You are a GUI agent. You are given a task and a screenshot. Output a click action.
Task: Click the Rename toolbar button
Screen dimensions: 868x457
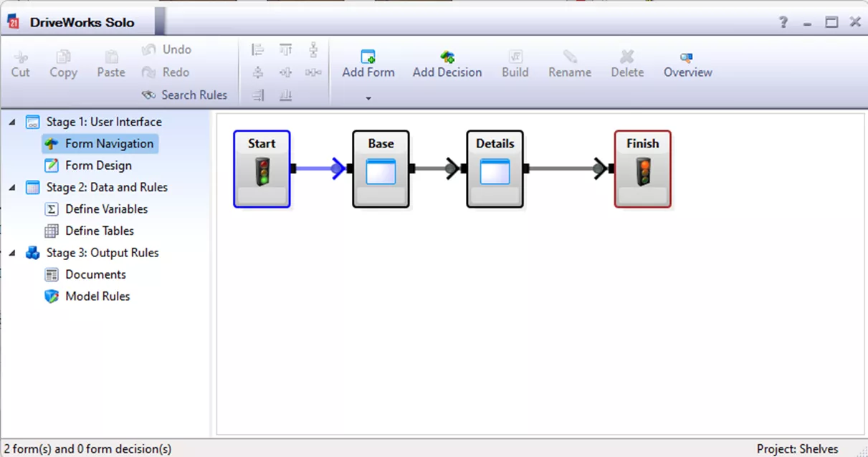tap(570, 64)
